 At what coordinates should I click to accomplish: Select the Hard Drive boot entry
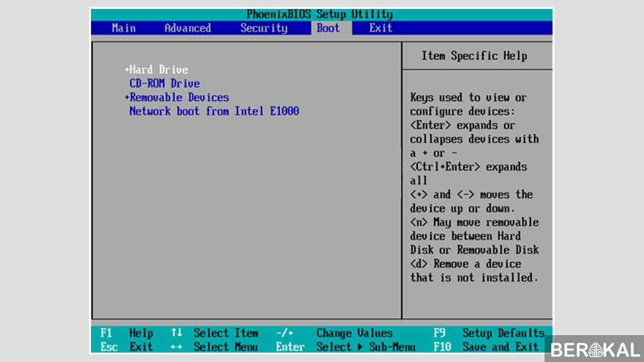click(x=159, y=70)
